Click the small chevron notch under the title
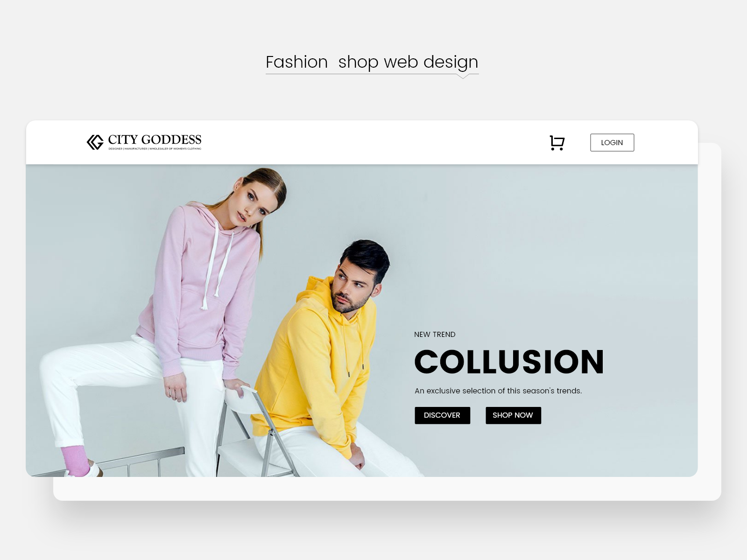The image size is (747, 560). click(463, 76)
